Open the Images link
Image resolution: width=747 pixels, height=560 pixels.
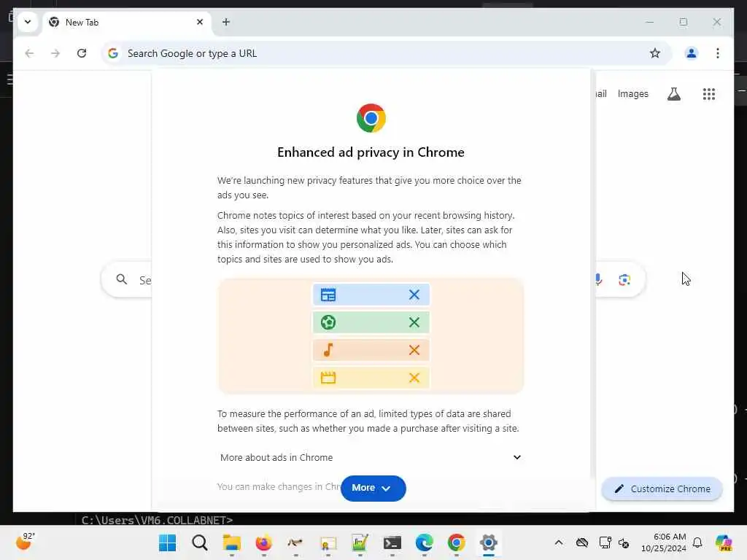(x=633, y=94)
